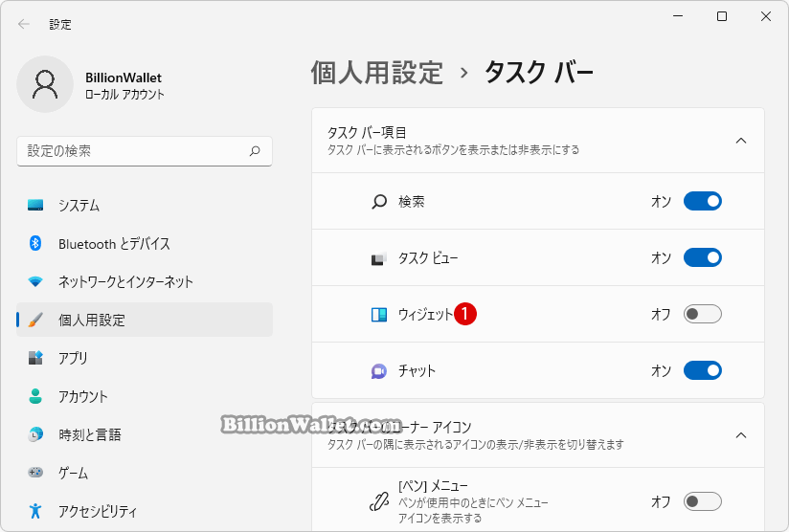Collapse the タスク バー項目 section
This screenshot has width=789, height=532.
741,141
